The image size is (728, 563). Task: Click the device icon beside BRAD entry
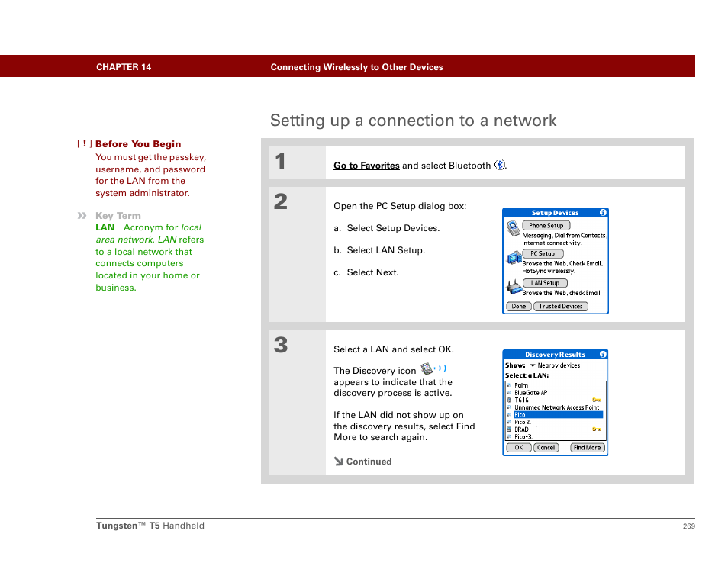(x=509, y=429)
